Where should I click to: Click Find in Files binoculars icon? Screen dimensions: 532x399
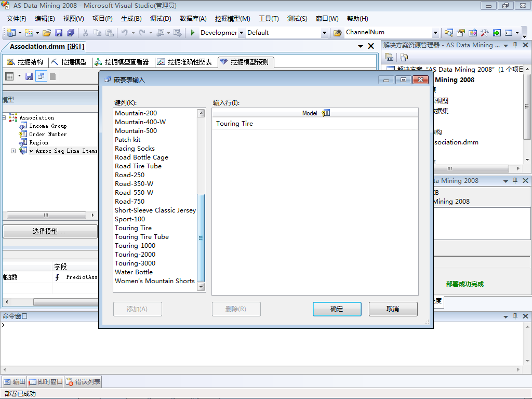click(337, 33)
